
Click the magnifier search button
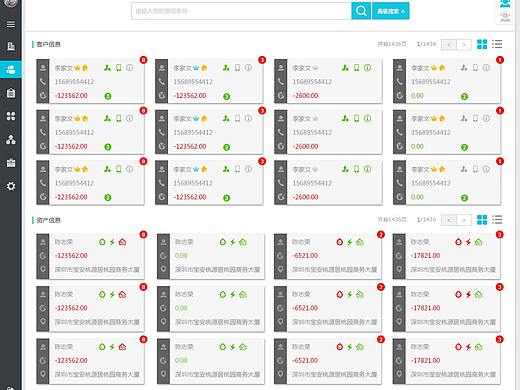coord(361,11)
